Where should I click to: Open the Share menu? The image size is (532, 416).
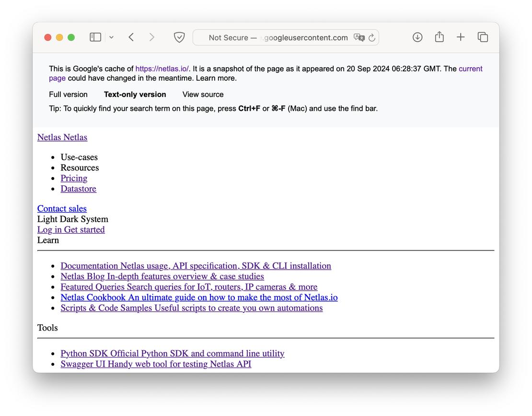[439, 37]
